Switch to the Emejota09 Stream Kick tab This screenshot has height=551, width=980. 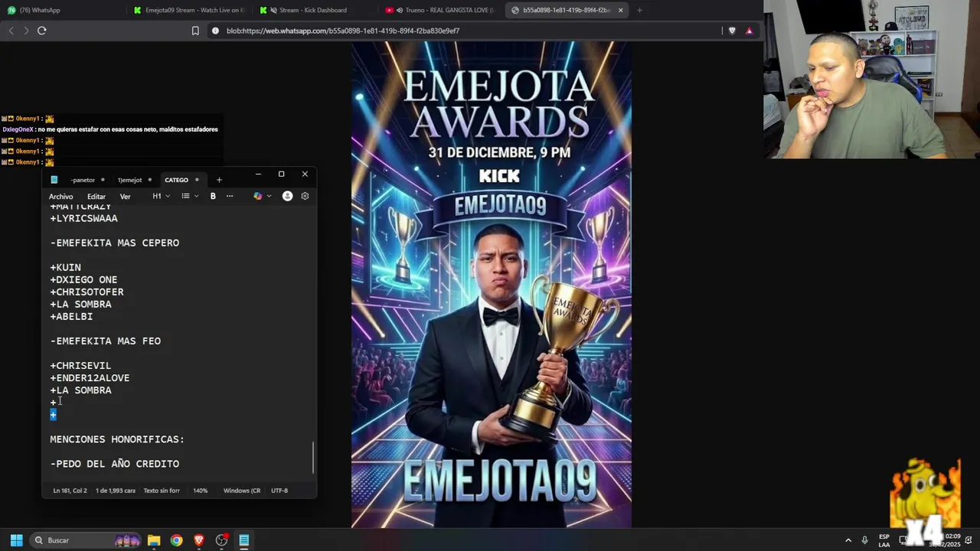189,10
